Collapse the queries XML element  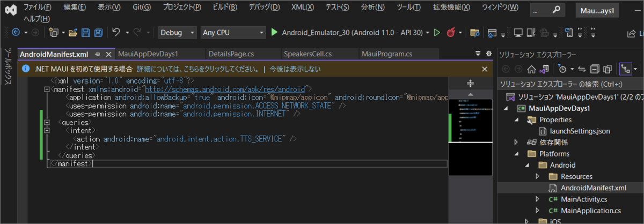[47, 122]
